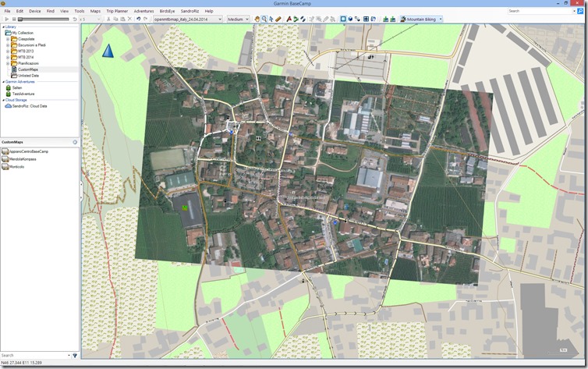Select the New Waypoint flag tool
The width and height of the screenshot is (588, 369).
tap(289, 20)
